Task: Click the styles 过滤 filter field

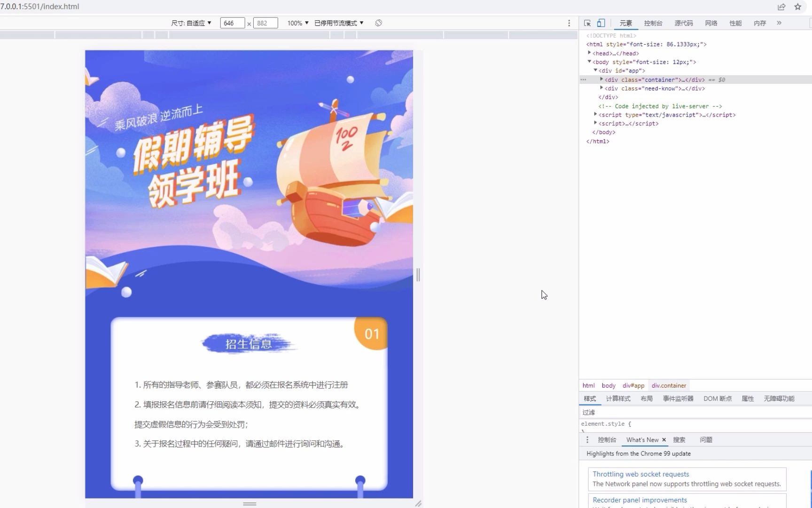Action: 695,413
